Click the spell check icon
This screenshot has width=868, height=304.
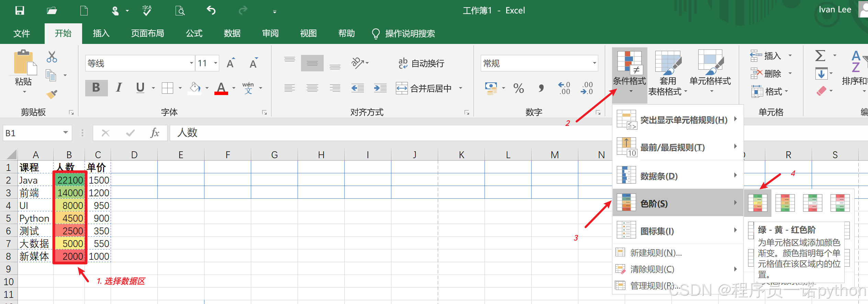[x=147, y=11]
